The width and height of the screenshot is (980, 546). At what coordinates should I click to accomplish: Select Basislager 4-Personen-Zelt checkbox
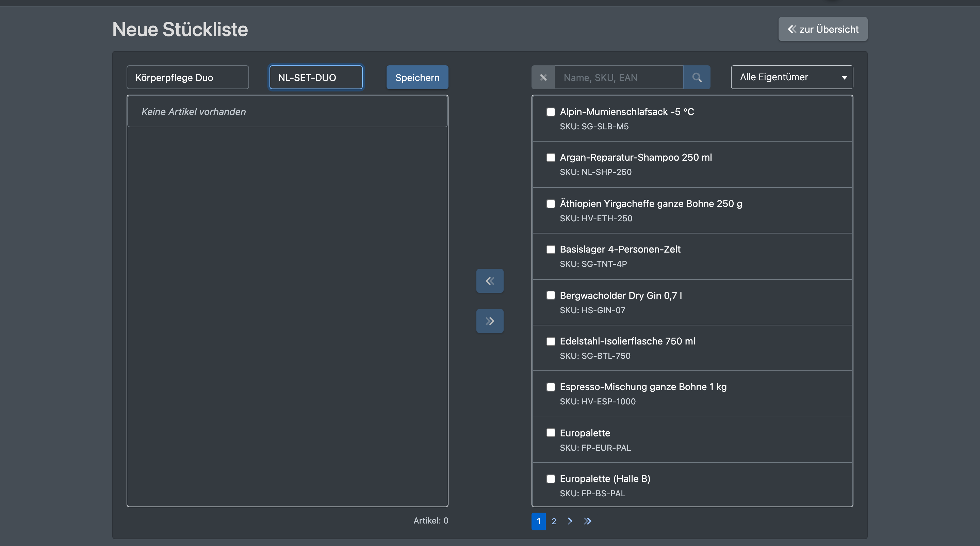click(551, 249)
